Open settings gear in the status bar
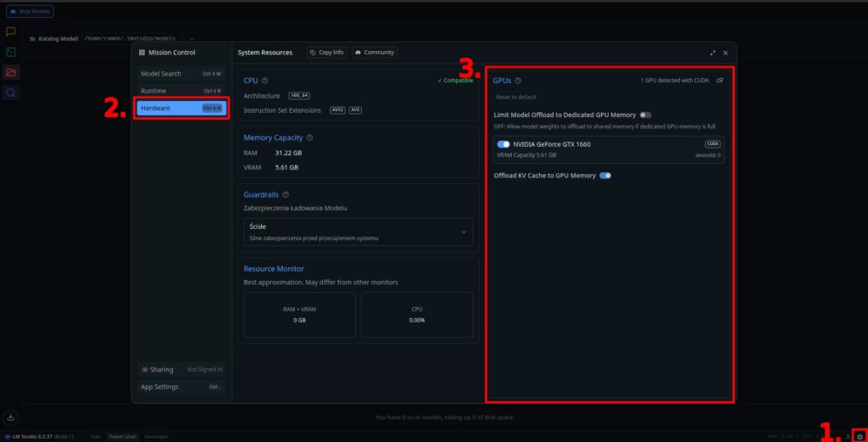Viewport: 868px width, 442px height. (x=860, y=436)
